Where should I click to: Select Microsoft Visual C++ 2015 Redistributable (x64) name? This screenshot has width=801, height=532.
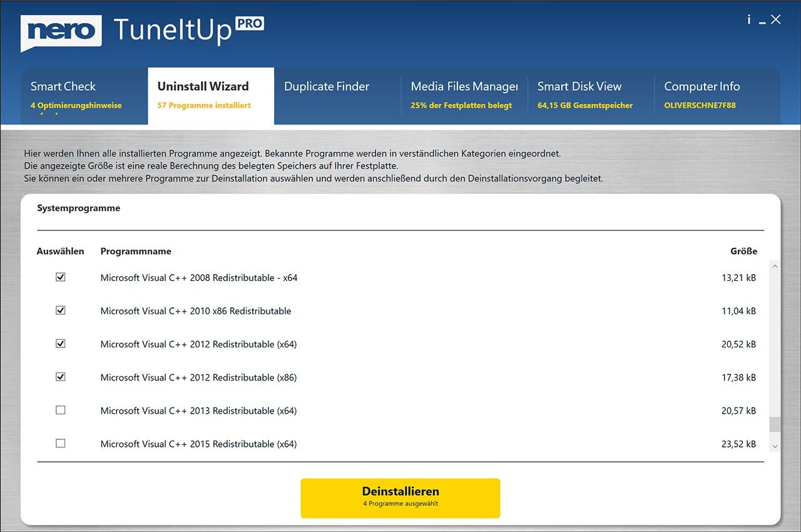pyautogui.click(x=198, y=444)
